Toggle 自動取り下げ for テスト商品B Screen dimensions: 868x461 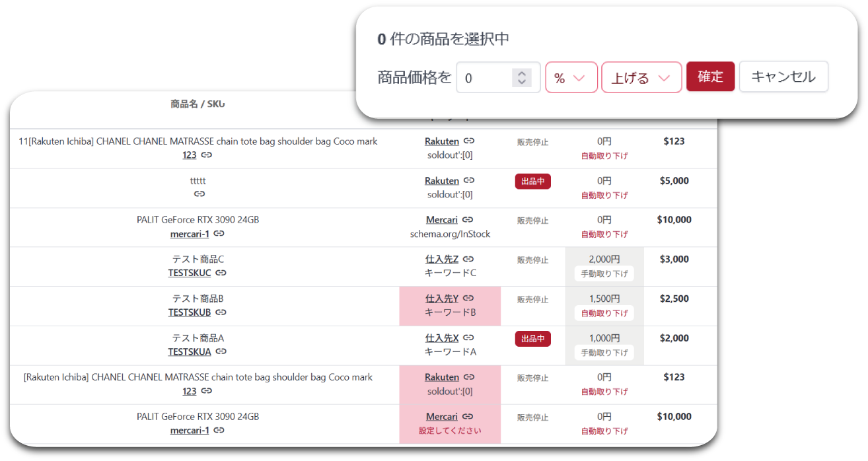604,313
